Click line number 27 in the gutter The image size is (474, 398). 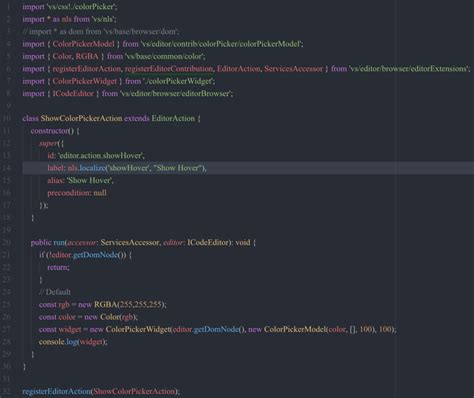tap(7, 329)
